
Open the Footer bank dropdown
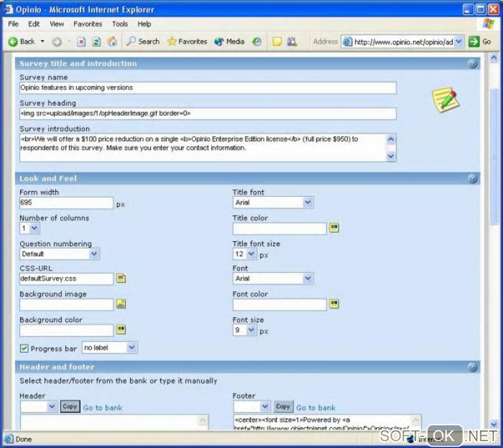[252, 407]
